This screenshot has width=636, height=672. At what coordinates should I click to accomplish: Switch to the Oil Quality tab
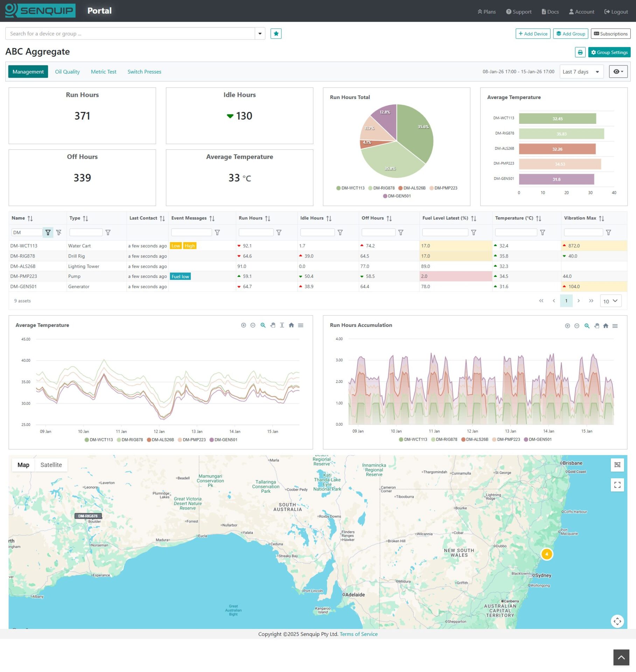(67, 71)
